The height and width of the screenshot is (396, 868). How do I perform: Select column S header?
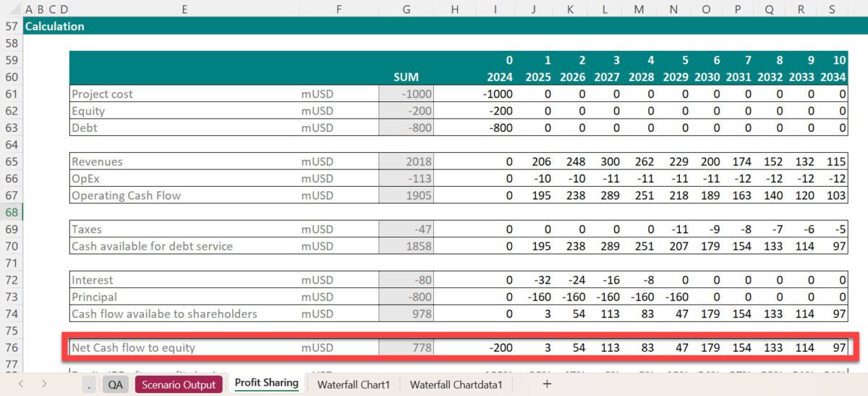click(832, 9)
